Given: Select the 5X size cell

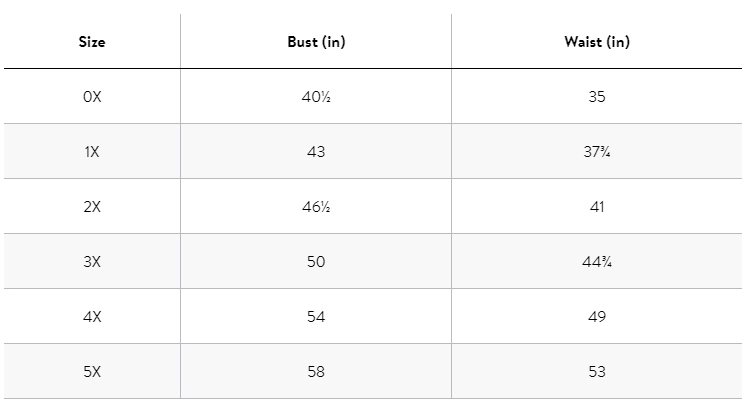Looking at the screenshot, I should pyautogui.click(x=92, y=372).
